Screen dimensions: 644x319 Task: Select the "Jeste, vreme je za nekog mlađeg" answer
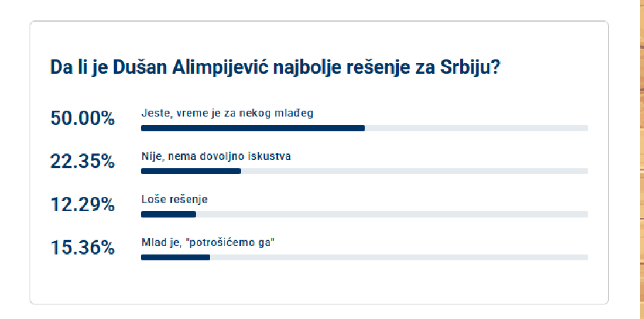point(227,113)
